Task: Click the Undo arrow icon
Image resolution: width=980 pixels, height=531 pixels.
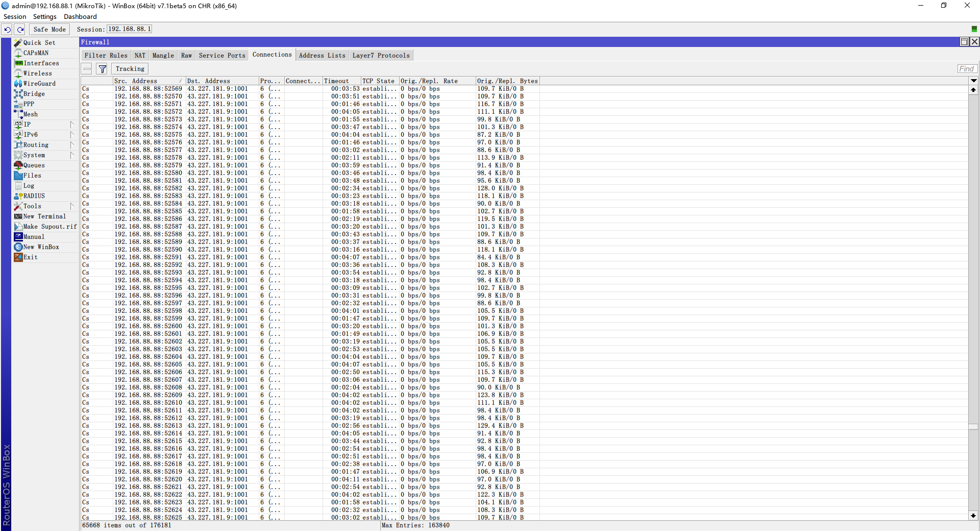Action: point(7,30)
